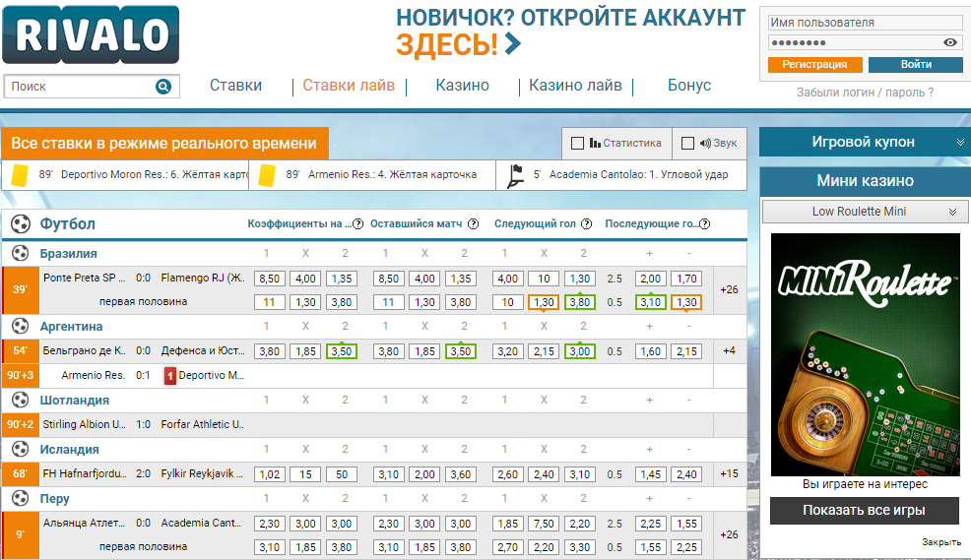Viewport: 971px width, 560px height.
Task: Enable the Статистика checkbox
Action: click(x=577, y=143)
